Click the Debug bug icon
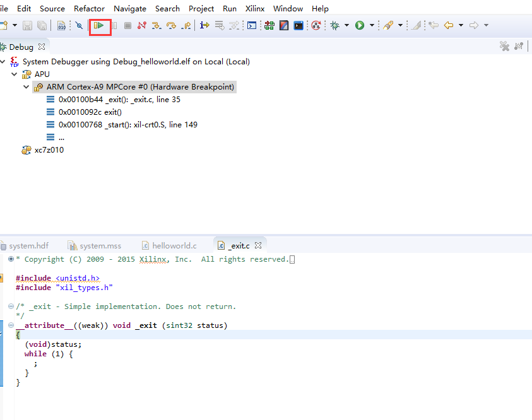 335,25
